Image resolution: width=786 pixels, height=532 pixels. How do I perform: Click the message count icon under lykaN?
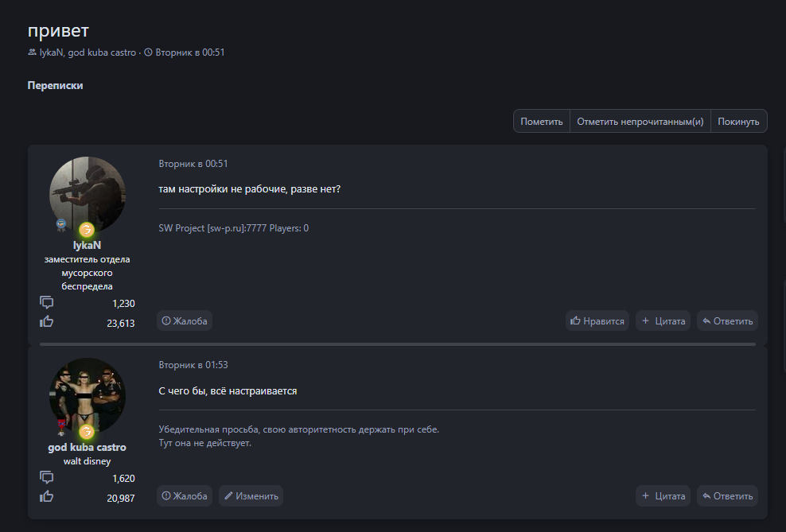pos(47,303)
